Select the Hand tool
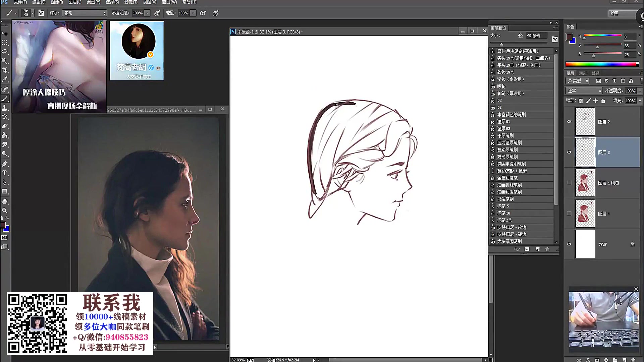 click(x=5, y=201)
